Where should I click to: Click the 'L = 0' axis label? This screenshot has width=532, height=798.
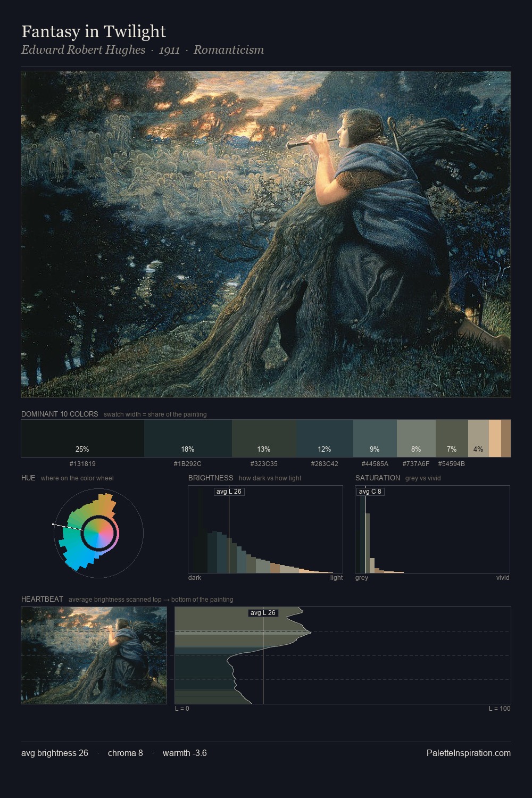(x=182, y=709)
